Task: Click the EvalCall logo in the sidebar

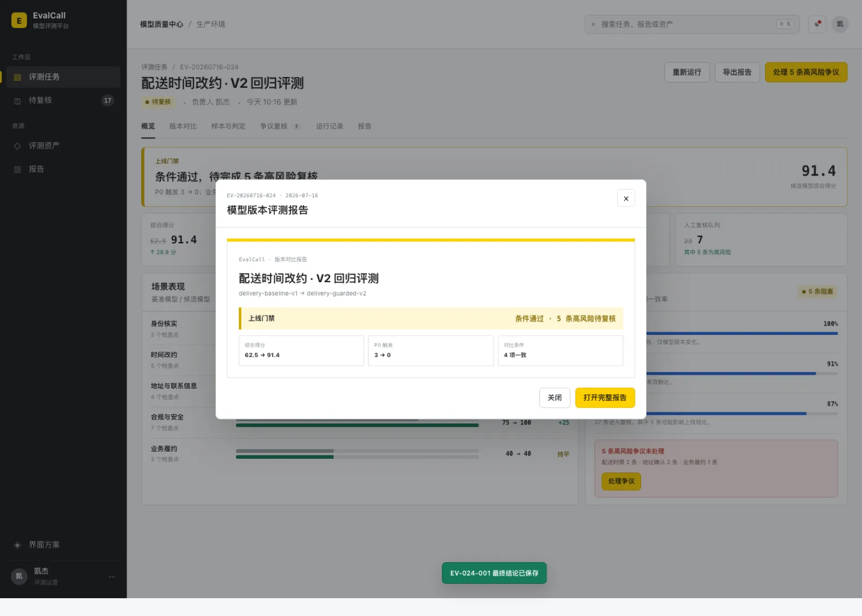Action: coord(19,20)
